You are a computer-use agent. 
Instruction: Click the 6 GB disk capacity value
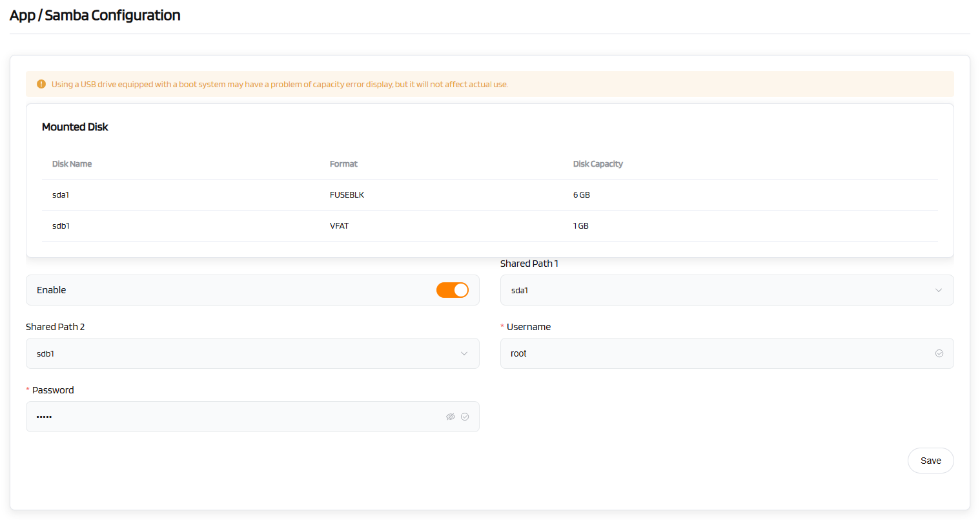point(581,195)
